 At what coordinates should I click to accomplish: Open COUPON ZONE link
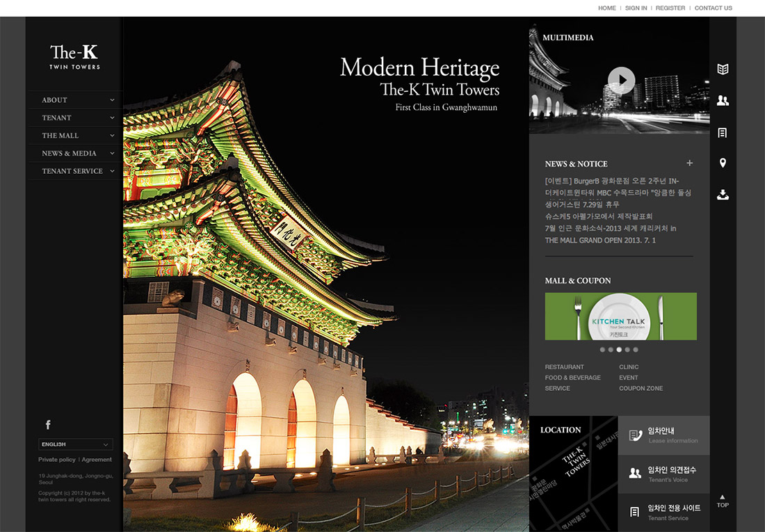pos(641,389)
